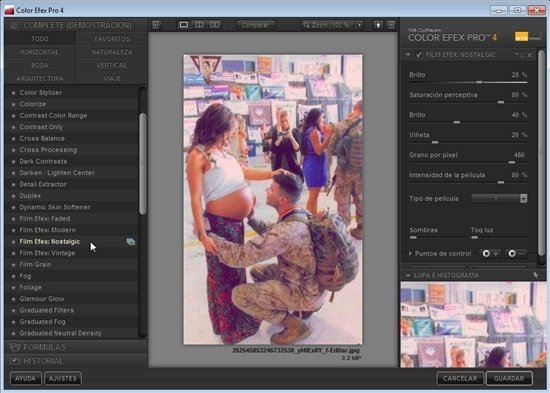Favorite the Fog filter star
550x393 pixels.
click(13, 276)
